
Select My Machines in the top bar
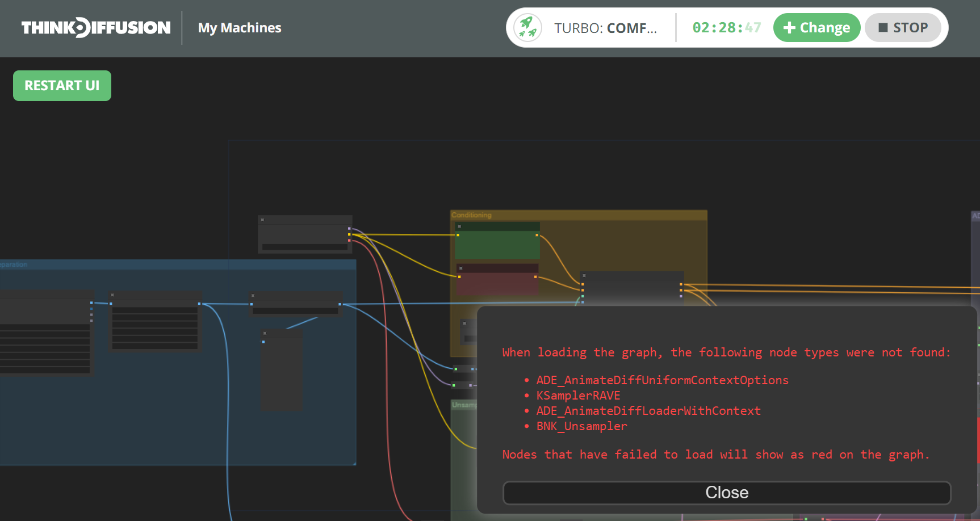tap(239, 28)
